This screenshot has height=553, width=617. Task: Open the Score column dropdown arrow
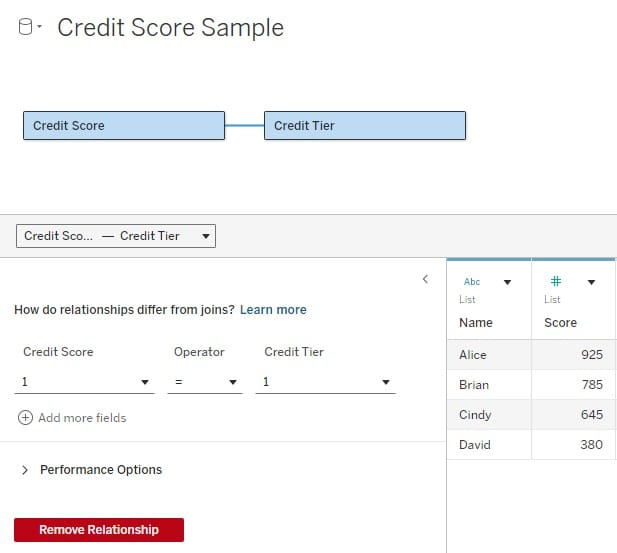coord(591,282)
